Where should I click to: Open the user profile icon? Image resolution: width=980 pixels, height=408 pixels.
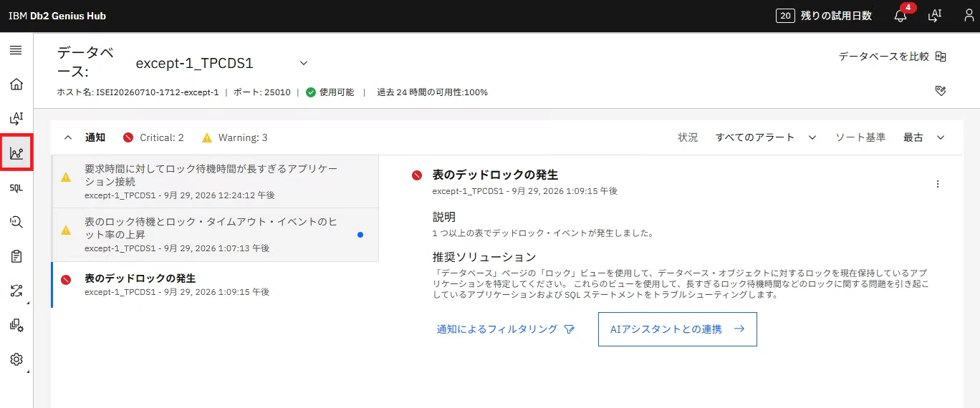[x=969, y=15]
